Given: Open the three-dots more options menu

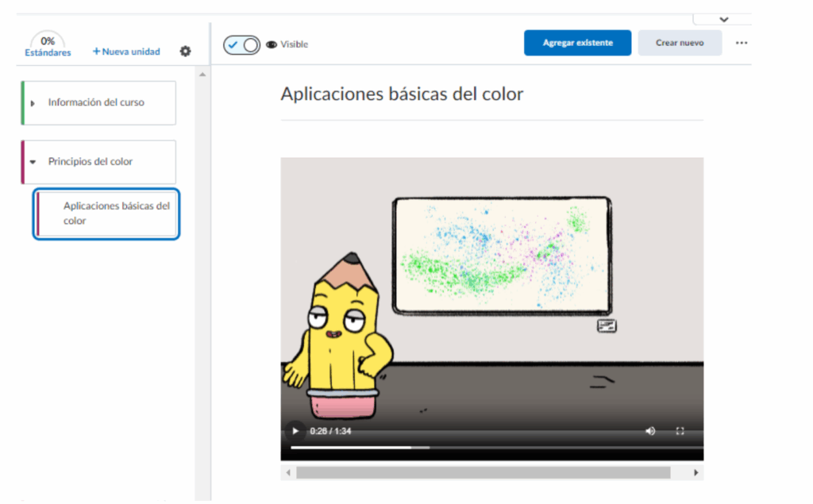Looking at the screenshot, I should (x=742, y=43).
